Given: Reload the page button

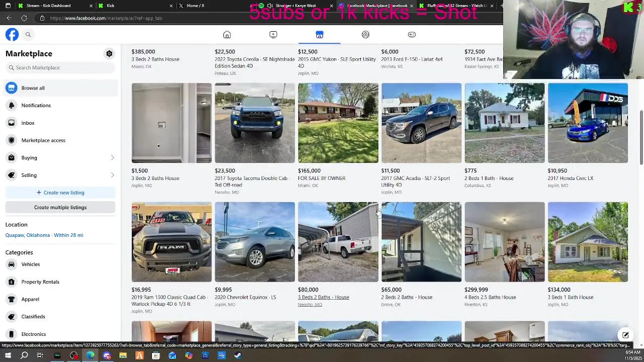Looking at the screenshot, I should pos(24,18).
